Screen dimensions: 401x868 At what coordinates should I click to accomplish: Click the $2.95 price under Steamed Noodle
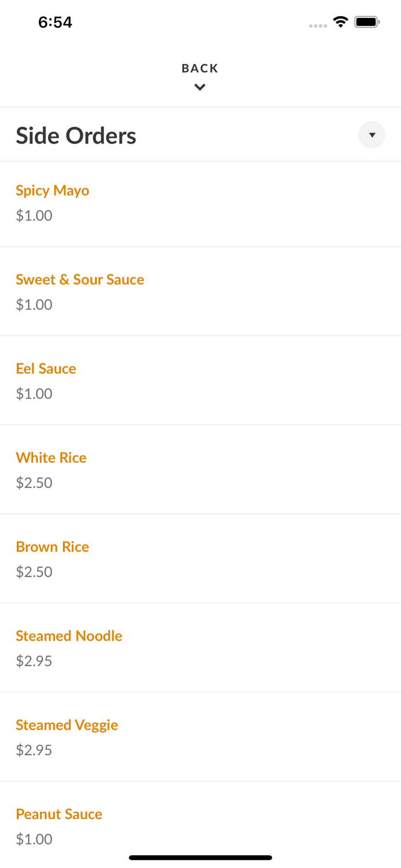34,661
